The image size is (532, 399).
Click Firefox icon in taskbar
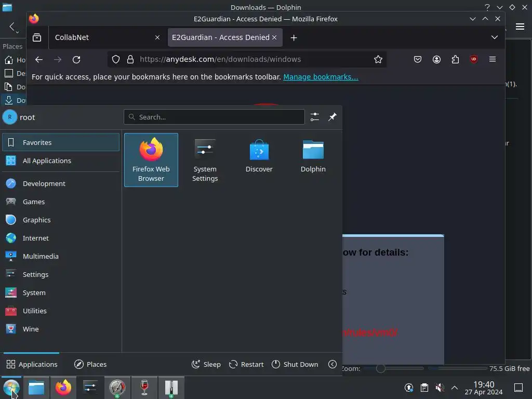pos(63,388)
